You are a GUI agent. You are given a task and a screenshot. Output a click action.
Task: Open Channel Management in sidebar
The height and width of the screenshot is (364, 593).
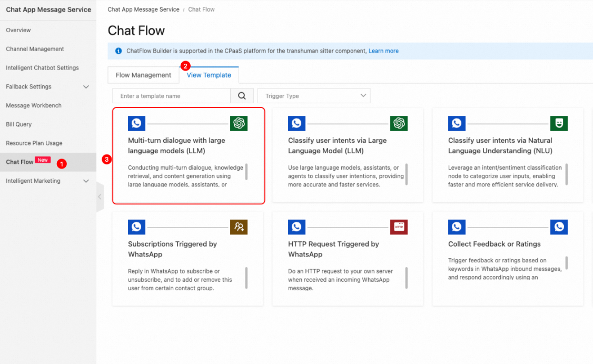(35, 49)
